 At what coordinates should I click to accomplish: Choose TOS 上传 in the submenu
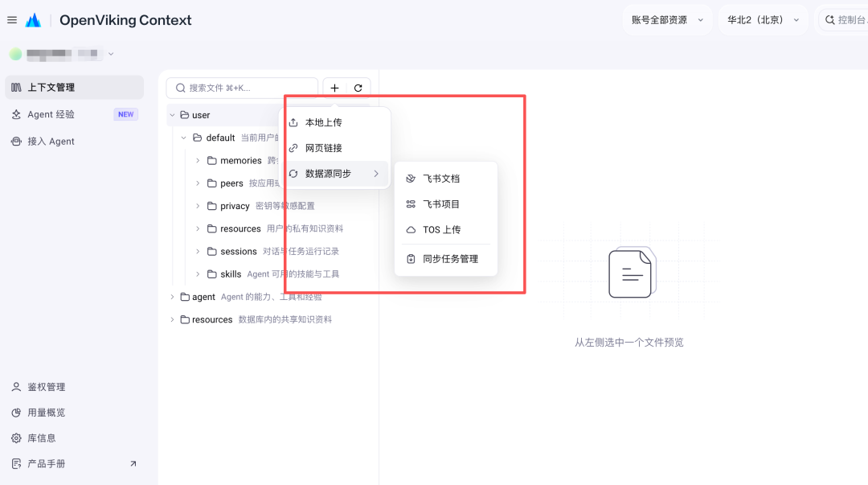coord(445,229)
